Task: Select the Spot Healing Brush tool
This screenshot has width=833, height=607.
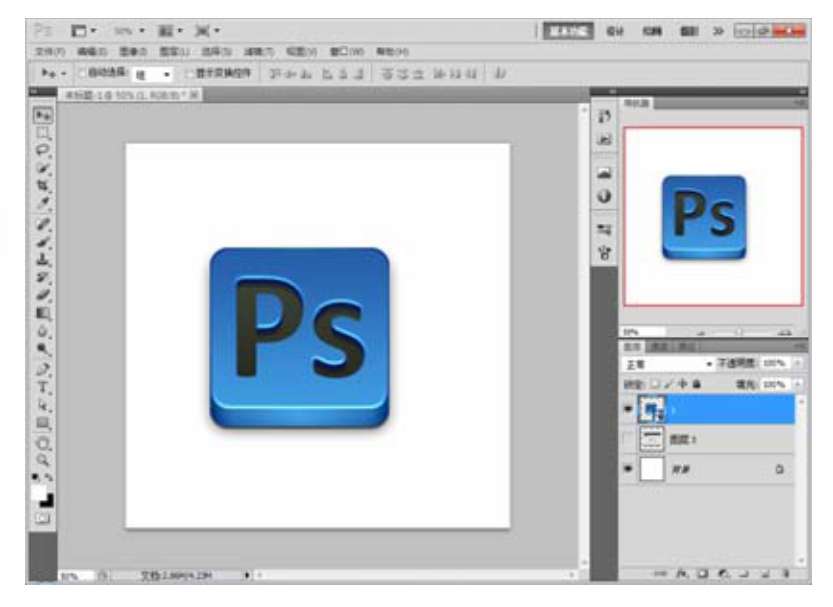Action: [x=43, y=224]
